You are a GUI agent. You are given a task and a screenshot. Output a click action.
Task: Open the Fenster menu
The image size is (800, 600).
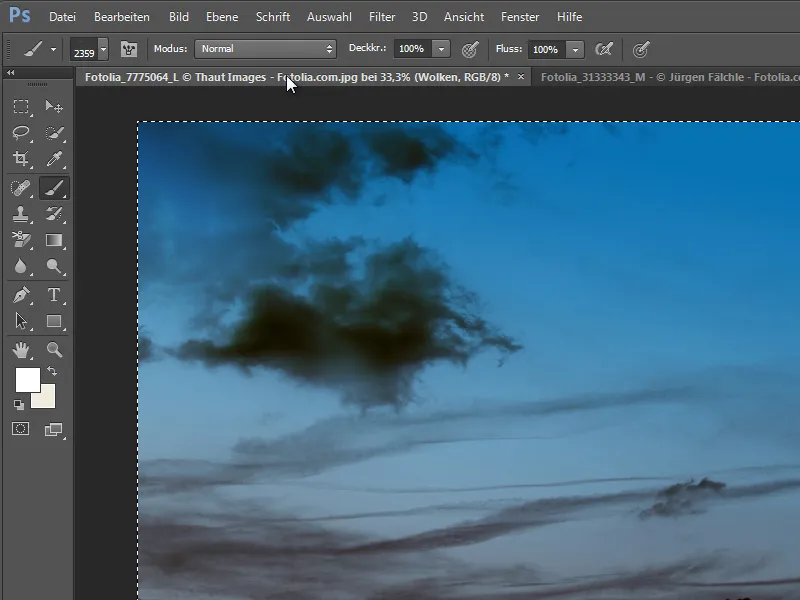coord(520,17)
